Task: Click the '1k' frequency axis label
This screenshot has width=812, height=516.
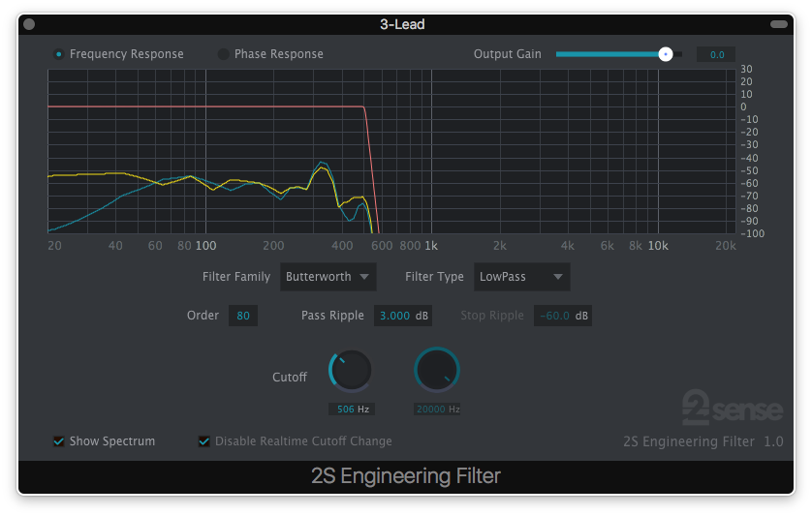Action: 431,246
